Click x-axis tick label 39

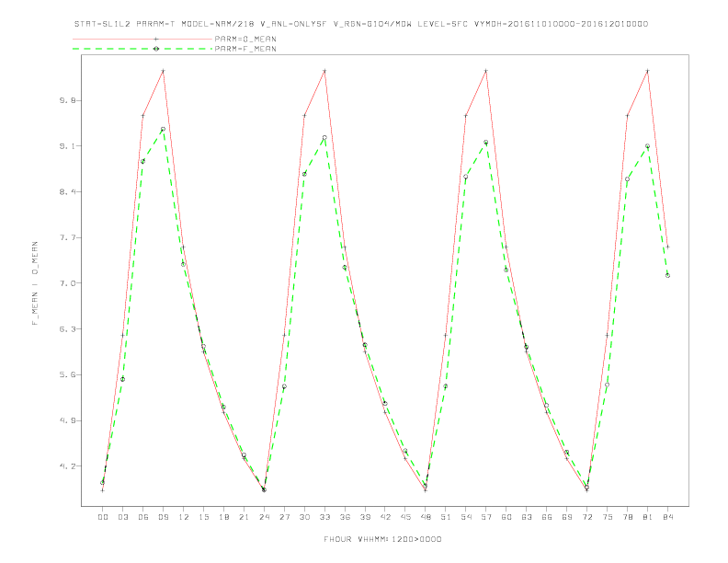coord(365,517)
